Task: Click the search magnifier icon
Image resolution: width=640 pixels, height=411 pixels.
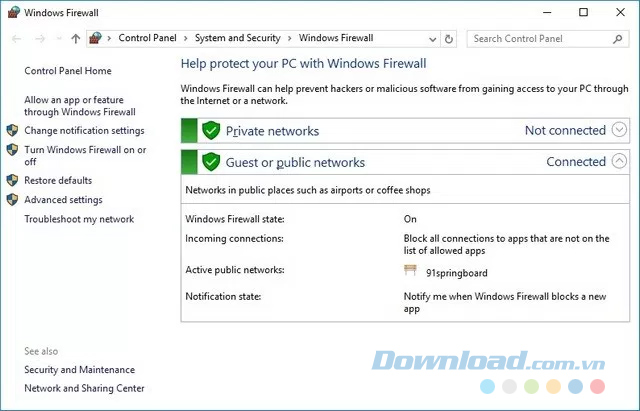Action: coord(618,39)
